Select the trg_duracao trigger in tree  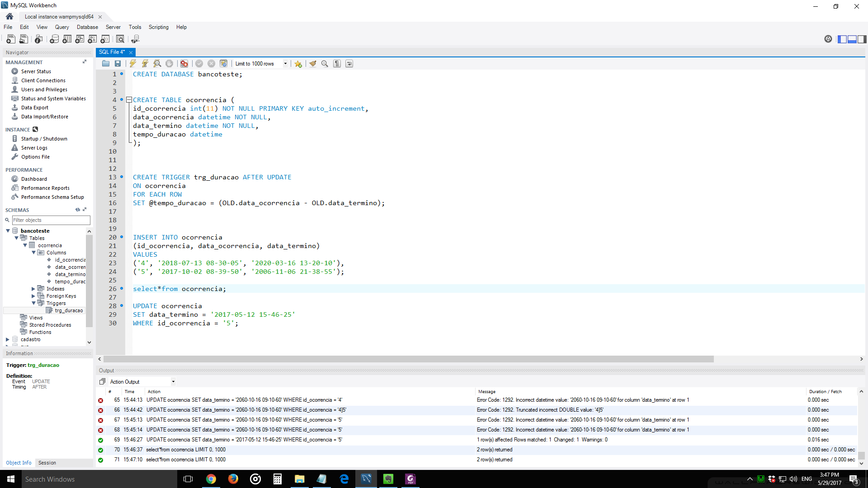click(69, 310)
